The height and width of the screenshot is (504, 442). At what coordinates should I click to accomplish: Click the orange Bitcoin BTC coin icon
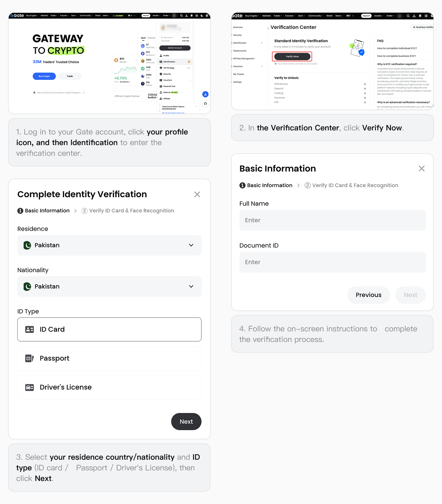point(116,60)
